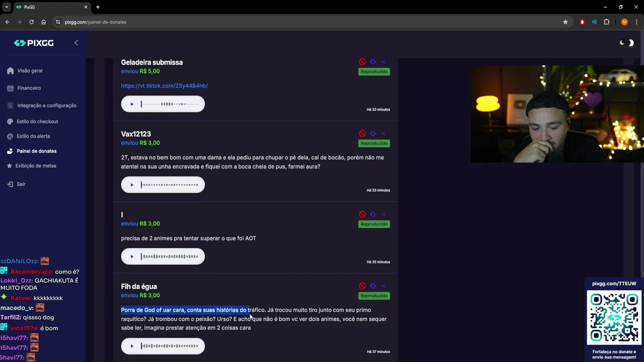Viewport: 644px width, 362px height.
Task: Click the "Há 35 minutos" timestamp
Action: click(x=378, y=262)
